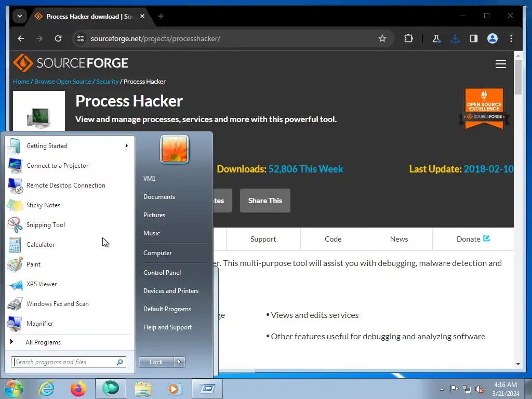532x399 pixels.
Task: Click the Search programs and files box
Action: 69,362
